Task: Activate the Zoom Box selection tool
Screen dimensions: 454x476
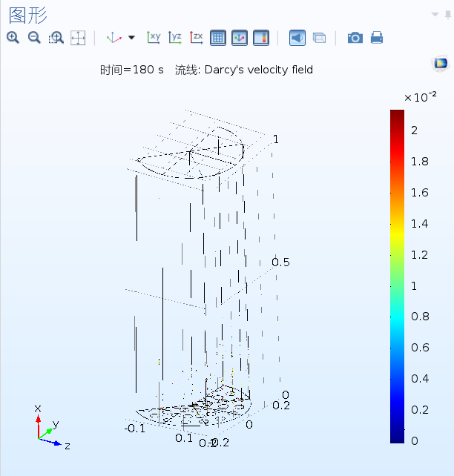Action: click(56, 38)
